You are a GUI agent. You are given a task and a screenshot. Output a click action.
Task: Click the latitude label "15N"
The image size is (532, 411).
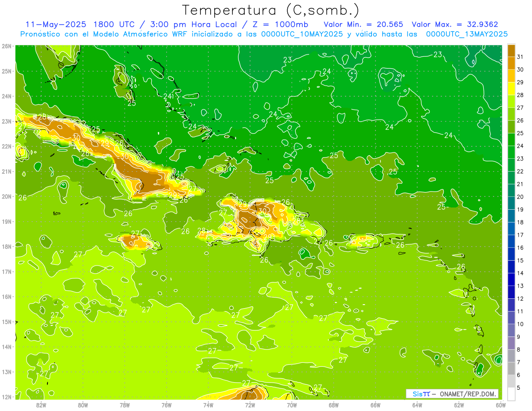pyautogui.click(x=7, y=322)
